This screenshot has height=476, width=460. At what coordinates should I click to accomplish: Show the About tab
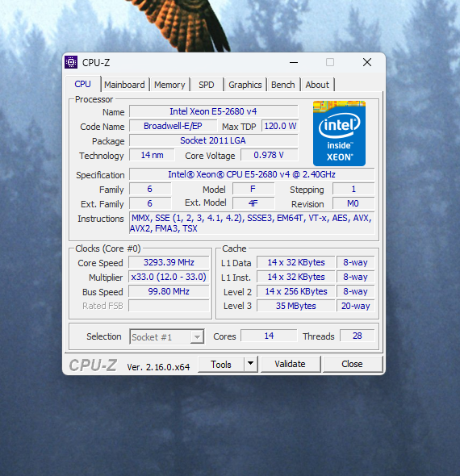point(317,85)
